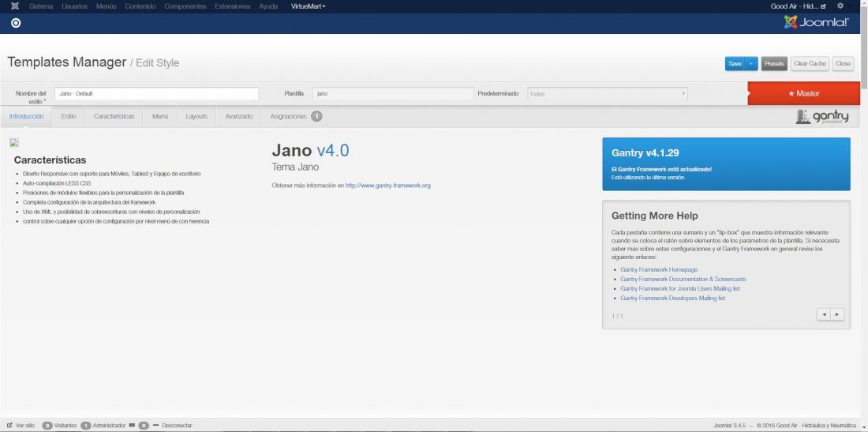
Task: Open the Componentes menu
Action: coord(185,6)
